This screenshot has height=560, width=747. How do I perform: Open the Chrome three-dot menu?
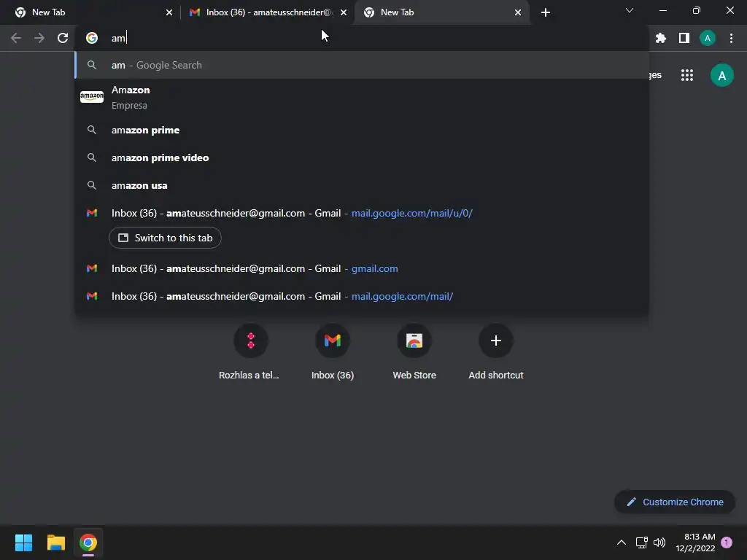pyautogui.click(x=731, y=38)
